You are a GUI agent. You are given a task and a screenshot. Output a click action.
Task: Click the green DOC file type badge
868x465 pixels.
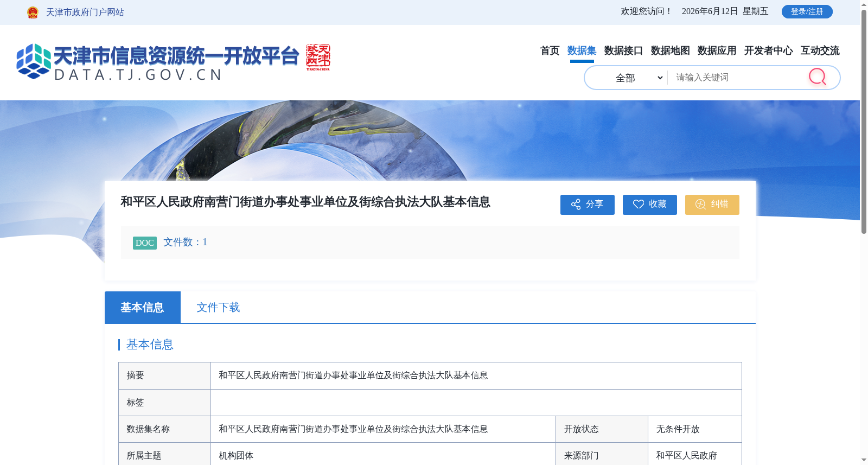145,243
